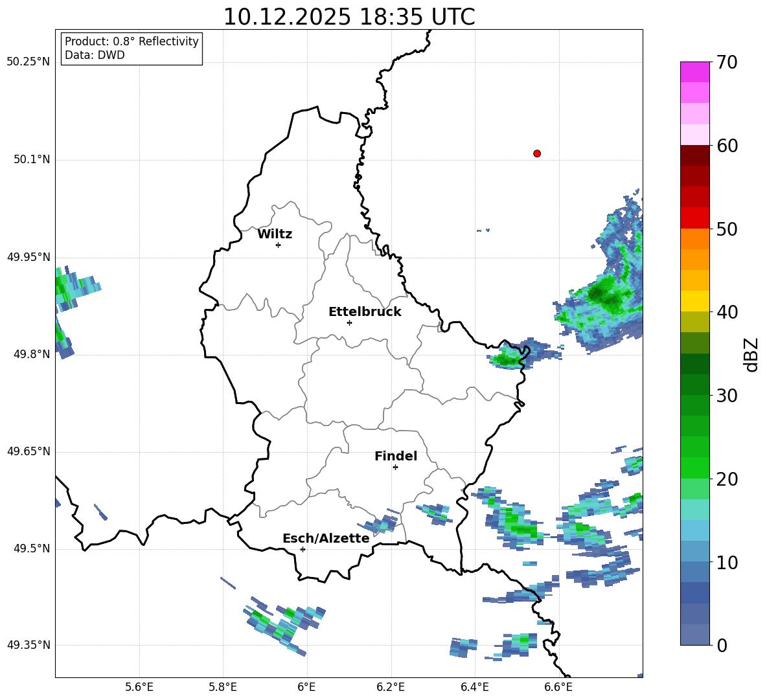This screenshot has width=767, height=700.
Task: Click the Esch/Alzette station cross marker
Action: tap(303, 549)
